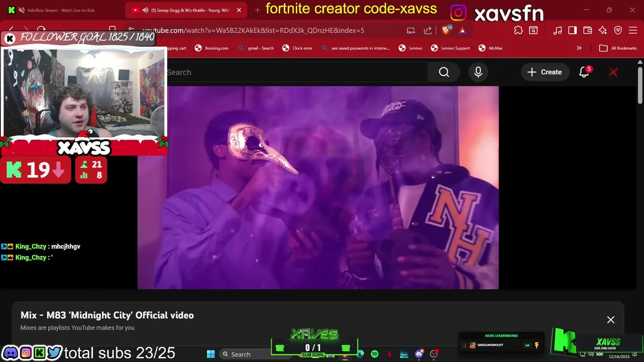Open Disney+ from the taskbar
Image resolution: width=644 pixels, height=362 pixels.
click(404, 354)
